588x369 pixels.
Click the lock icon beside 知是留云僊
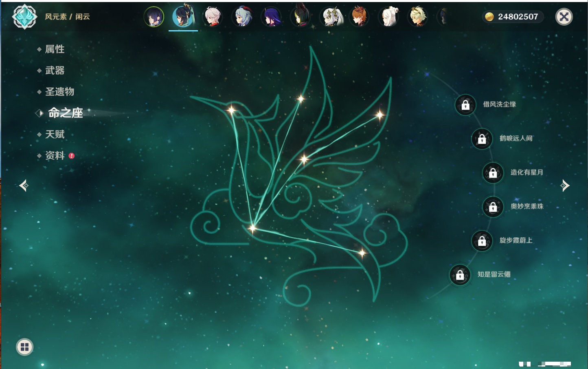[x=460, y=275]
